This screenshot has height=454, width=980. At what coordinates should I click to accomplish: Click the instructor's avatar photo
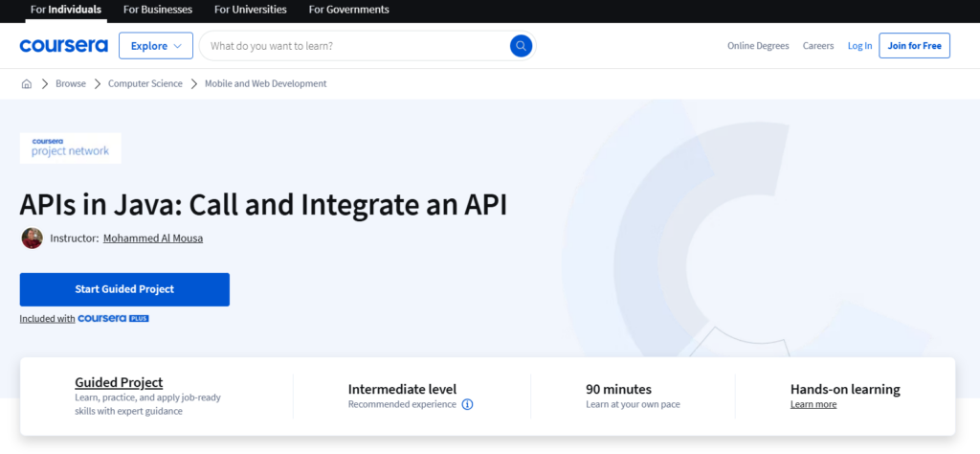32,238
